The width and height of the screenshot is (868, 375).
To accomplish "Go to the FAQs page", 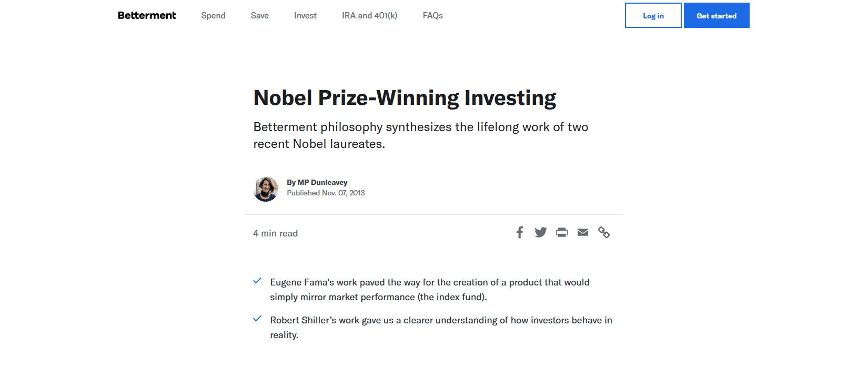I will 433,16.
